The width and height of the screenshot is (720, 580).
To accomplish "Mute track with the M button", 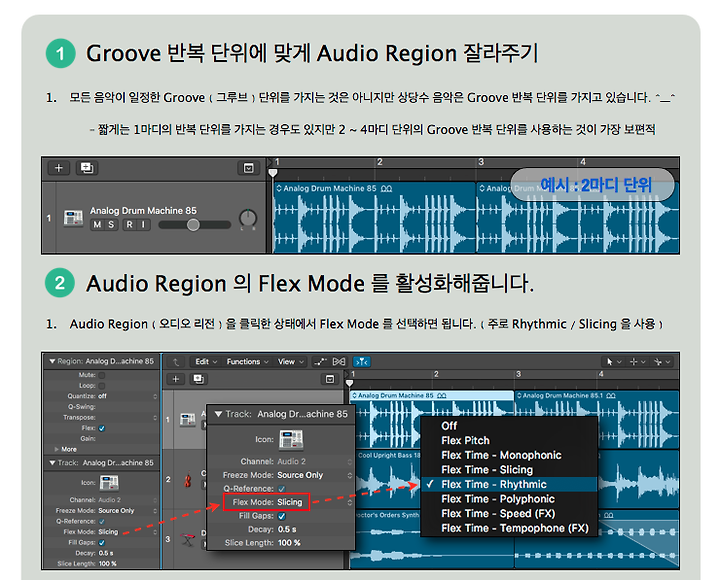I will (97, 225).
